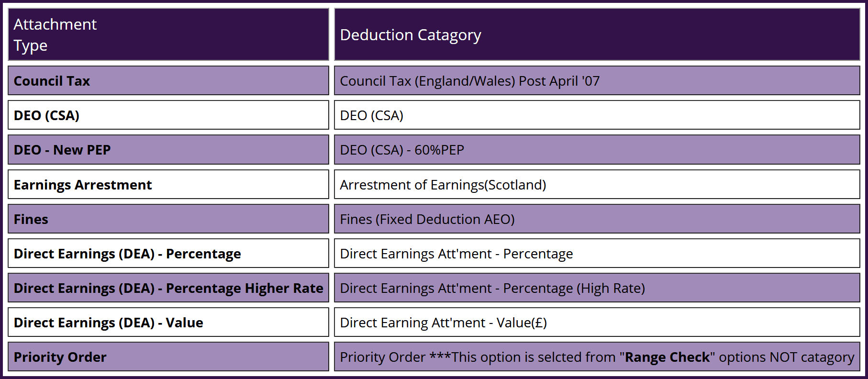Select the Earnings Arrestment cell
This screenshot has width=868, height=379.
pos(83,185)
